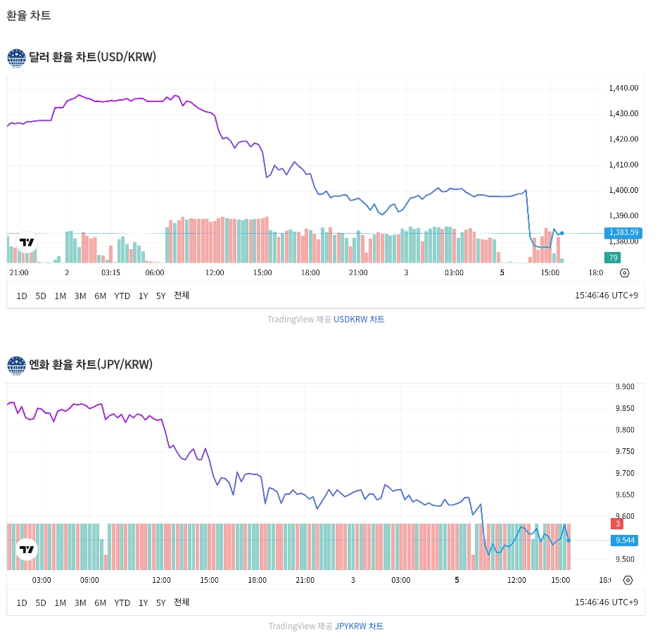The image size is (667, 644).
Task: Switch the USD/KRW chart to YTD range
Action: [122, 296]
